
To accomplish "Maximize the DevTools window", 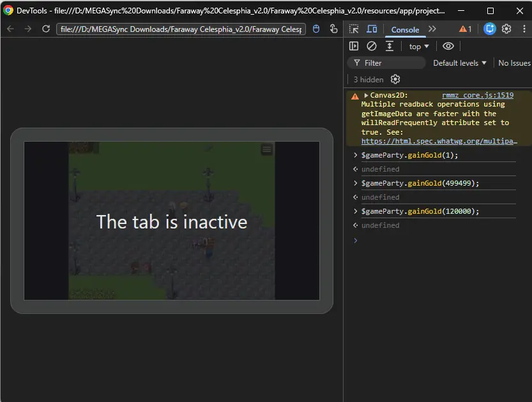I will click(x=490, y=10).
